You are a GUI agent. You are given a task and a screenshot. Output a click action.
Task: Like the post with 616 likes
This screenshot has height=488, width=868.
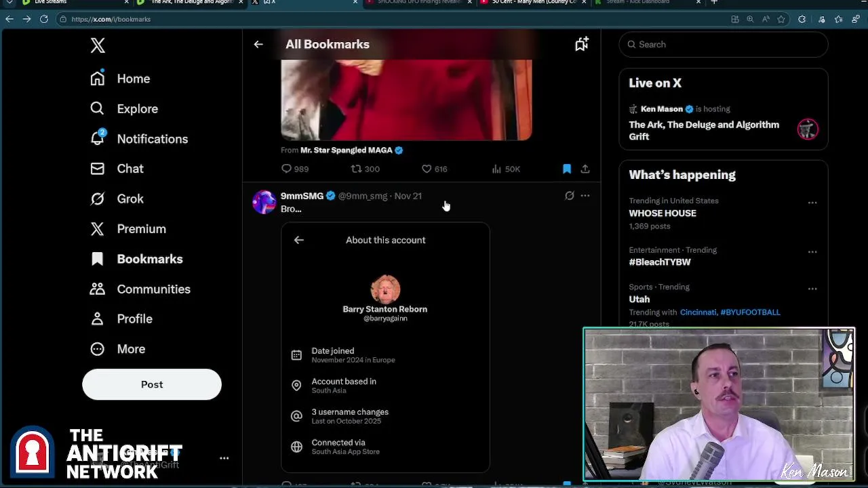coord(434,169)
